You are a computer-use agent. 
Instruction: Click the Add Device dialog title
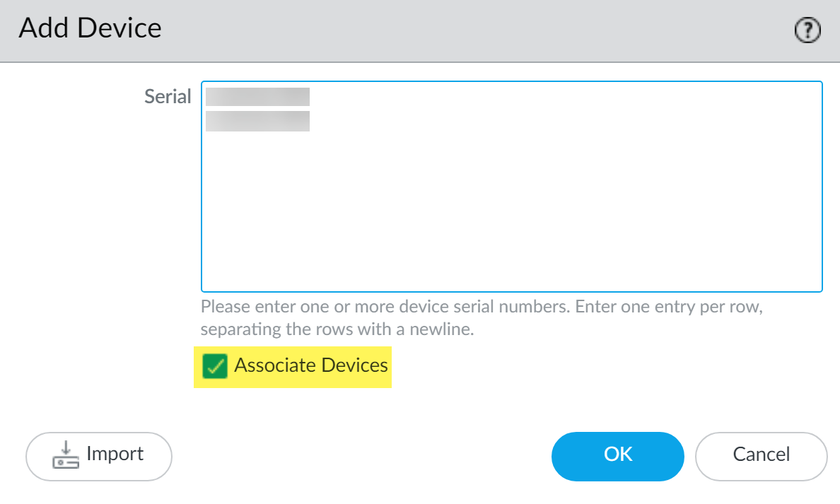tap(91, 28)
